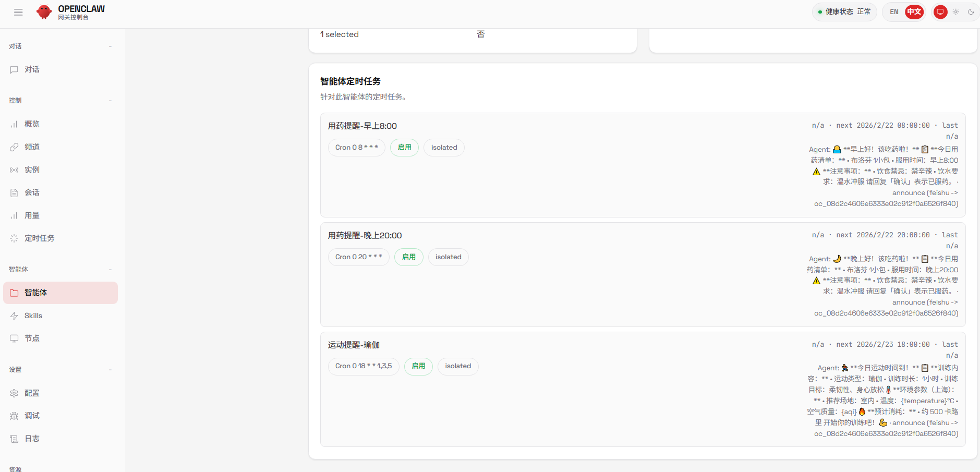Image resolution: width=980 pixels, height=472 pixels.
Task: Enable light theme with sun icon
Action: pyautogui.click(x=955, y=12)
